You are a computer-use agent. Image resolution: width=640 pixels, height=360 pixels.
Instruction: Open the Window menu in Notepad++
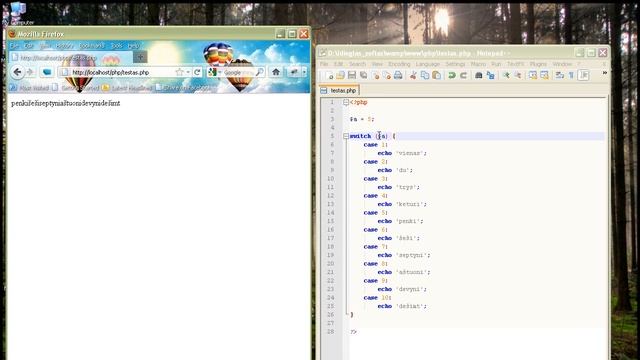click(x=562, y=64)
